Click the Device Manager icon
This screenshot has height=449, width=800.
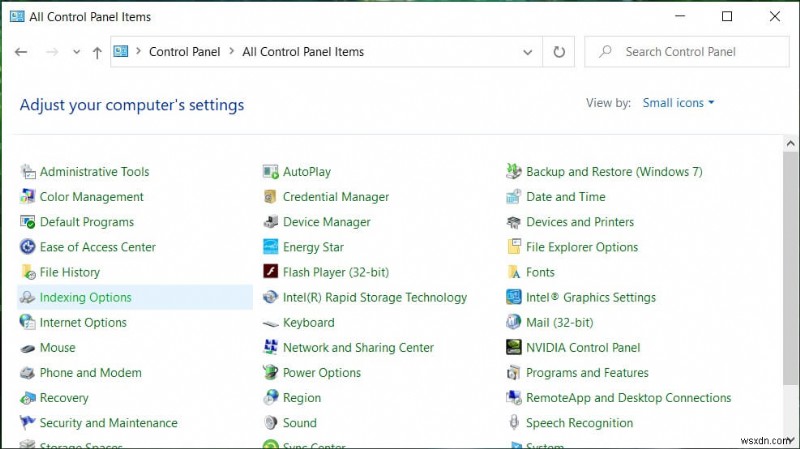pos(270,222)
